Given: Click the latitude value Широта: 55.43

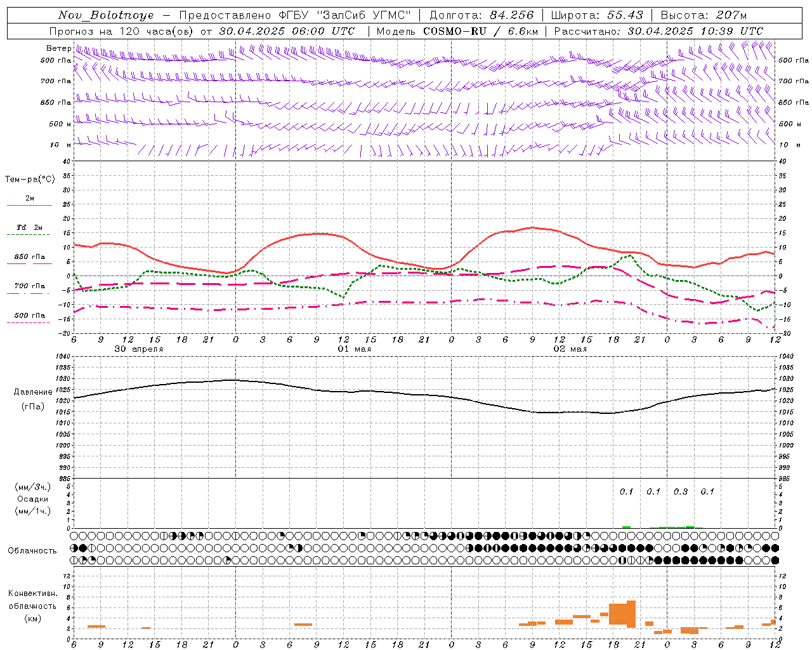Looking at the screenshot, I should 597,15.
